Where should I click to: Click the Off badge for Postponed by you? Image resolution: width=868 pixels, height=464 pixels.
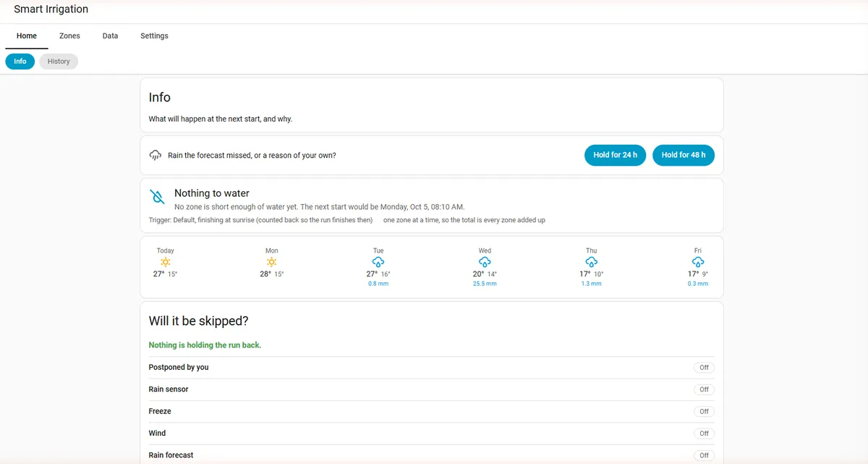[704, 368]
